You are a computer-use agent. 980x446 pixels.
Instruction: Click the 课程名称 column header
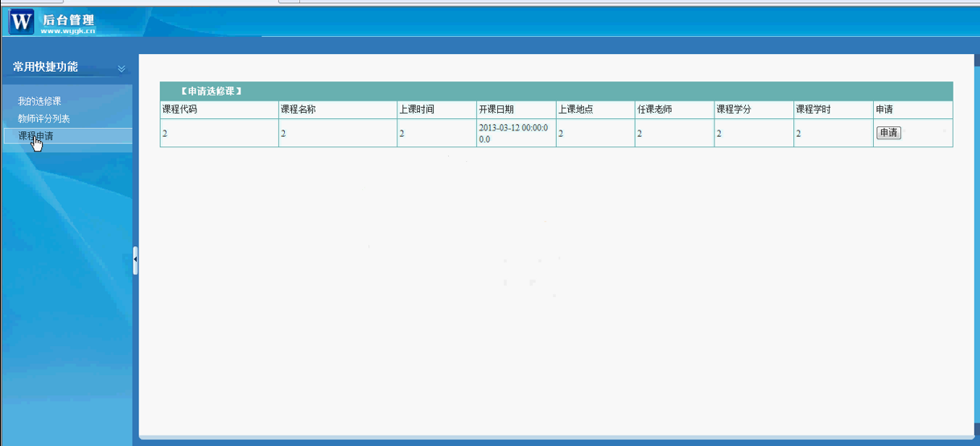coord(299,109)
